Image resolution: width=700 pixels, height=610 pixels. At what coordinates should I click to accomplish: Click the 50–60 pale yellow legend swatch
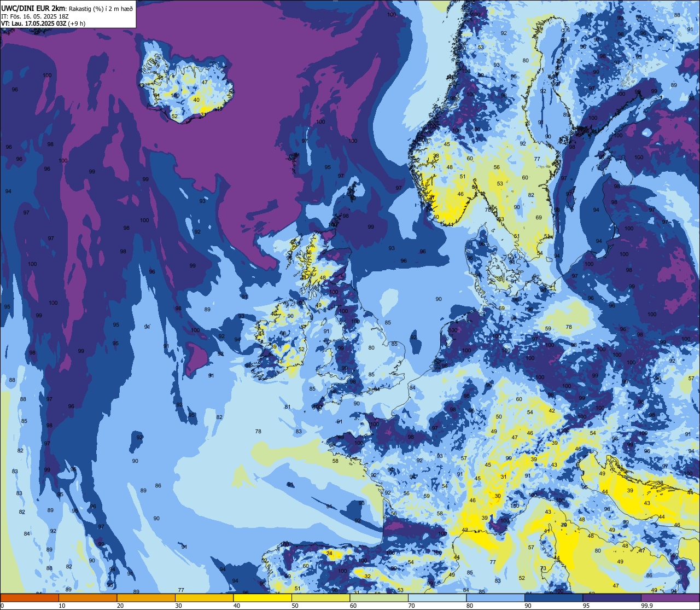tap(320, 597)
